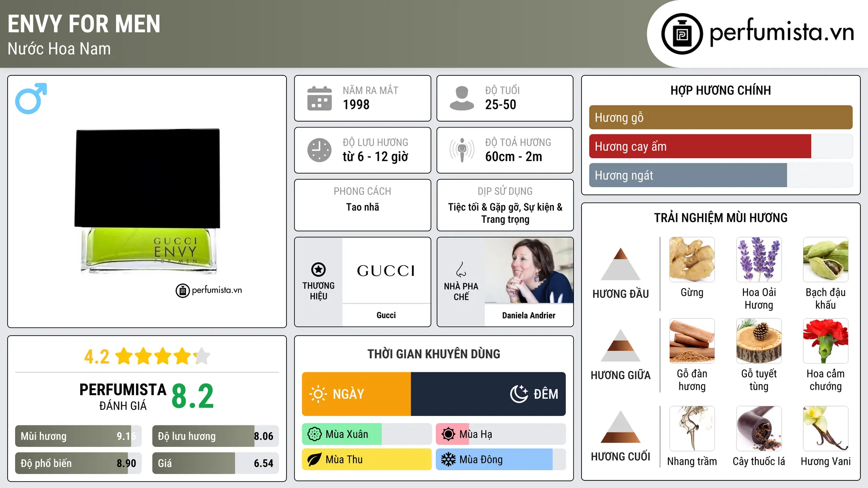Click the Gucci brand name caption
Screen dimensions: 868x488
(x=386, y=315)
